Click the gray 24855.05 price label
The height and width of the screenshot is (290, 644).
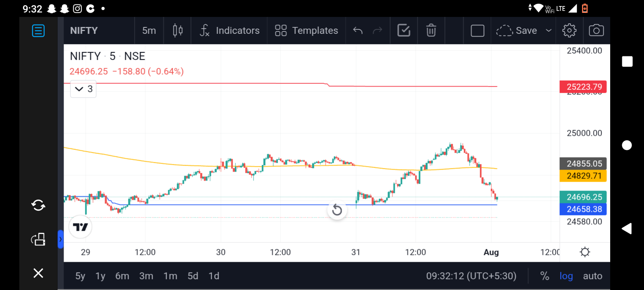[x=583, y=164]
